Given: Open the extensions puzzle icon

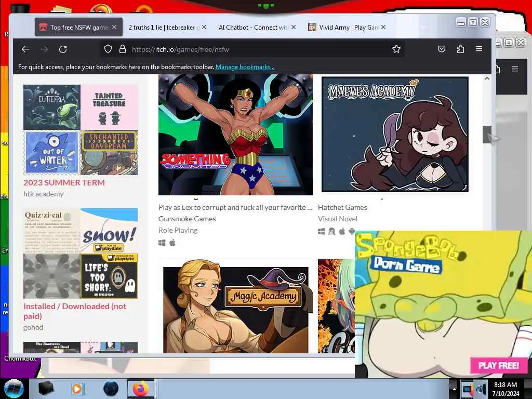Looking at the screenshot, I should pyautogui.click(x=460, y=49).
